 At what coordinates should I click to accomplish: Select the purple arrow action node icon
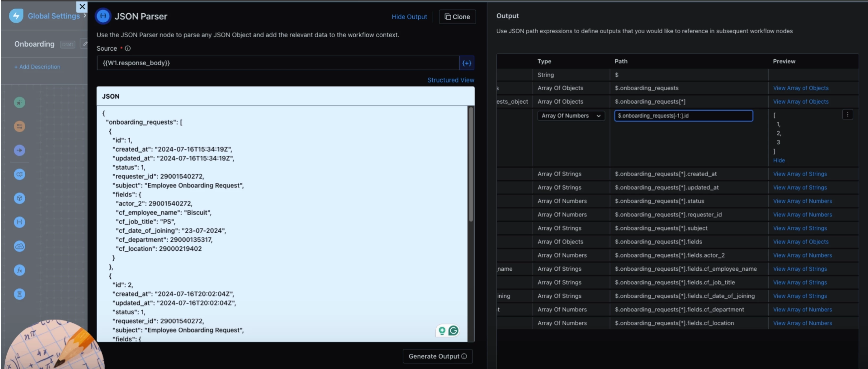point(19,150)
